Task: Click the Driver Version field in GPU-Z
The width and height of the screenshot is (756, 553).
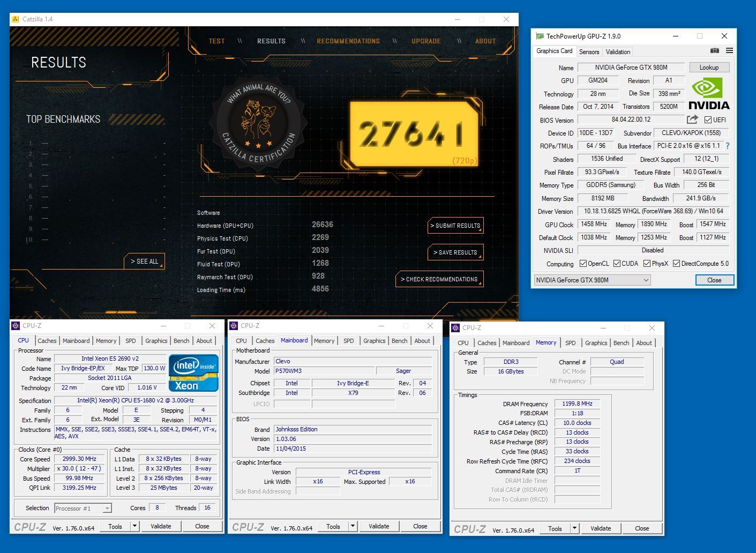Action: tap(653, 211)
